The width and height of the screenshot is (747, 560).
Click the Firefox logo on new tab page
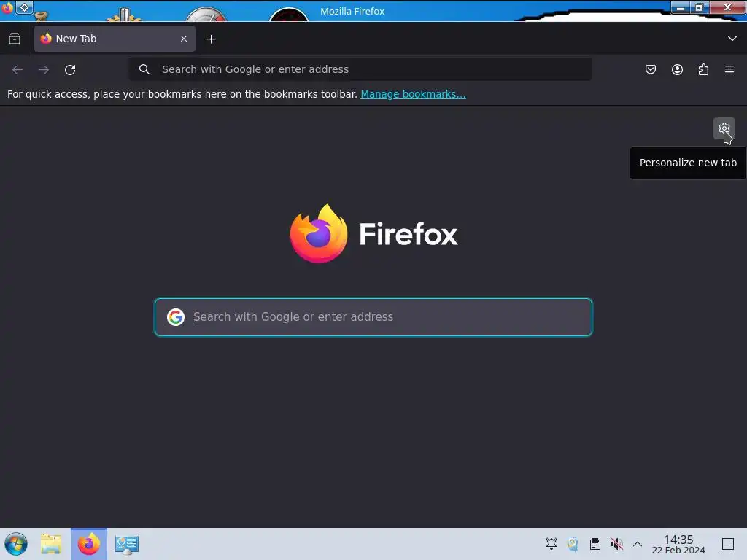pyautogui.click(x=373, y=233)
